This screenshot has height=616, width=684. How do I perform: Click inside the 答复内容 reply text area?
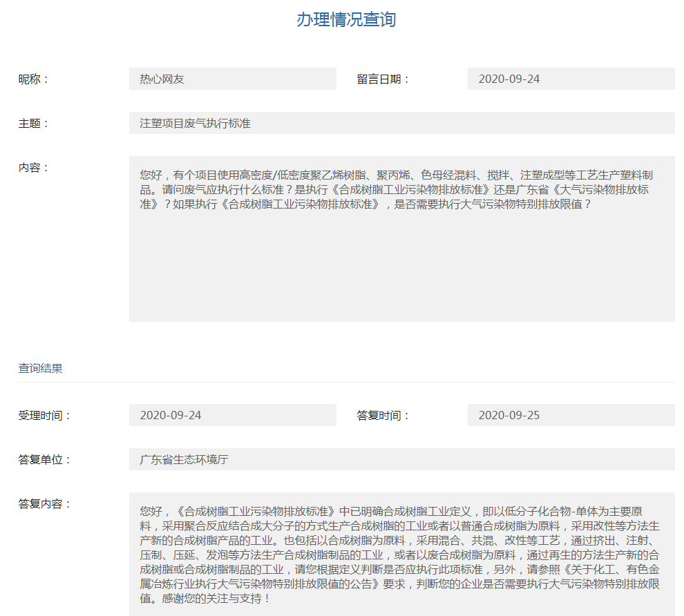[401, 554]
